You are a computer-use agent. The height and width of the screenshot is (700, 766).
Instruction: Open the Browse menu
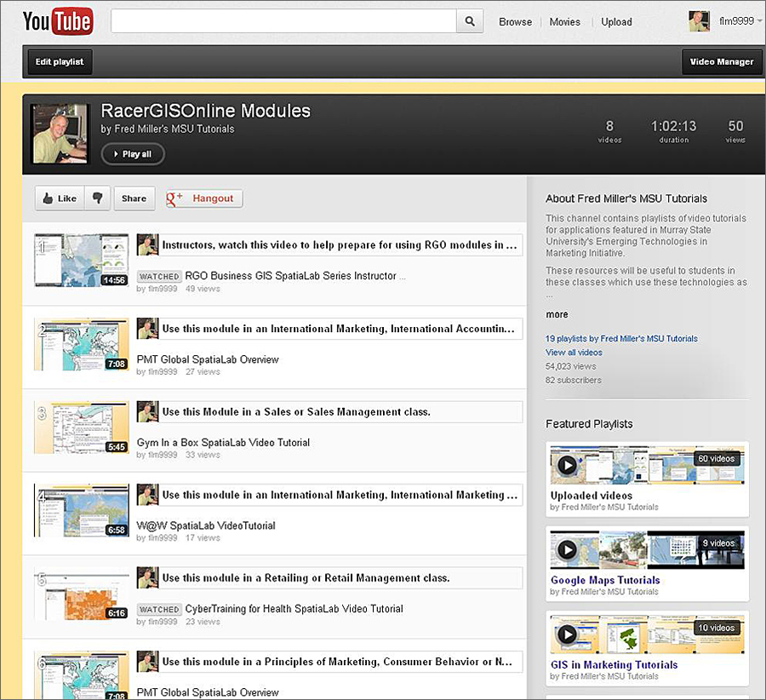515,22
